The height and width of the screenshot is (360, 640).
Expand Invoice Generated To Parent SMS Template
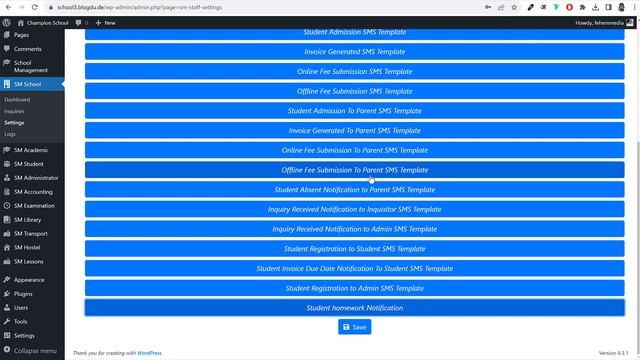(x=354, y=131)
